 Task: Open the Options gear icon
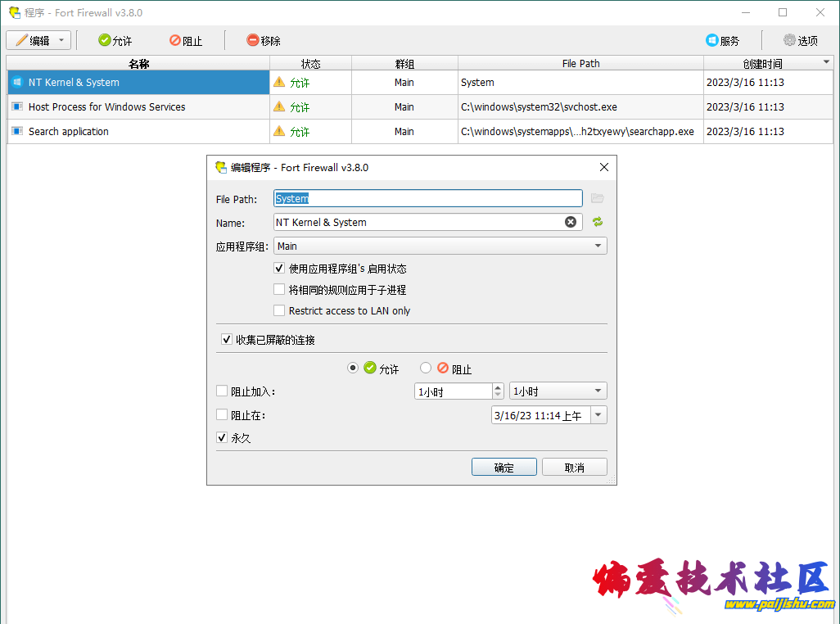(x=789, y=40)
